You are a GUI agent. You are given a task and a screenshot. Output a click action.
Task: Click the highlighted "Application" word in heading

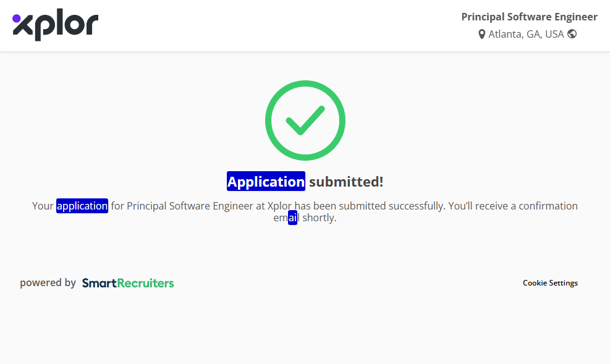pos(266,182)
